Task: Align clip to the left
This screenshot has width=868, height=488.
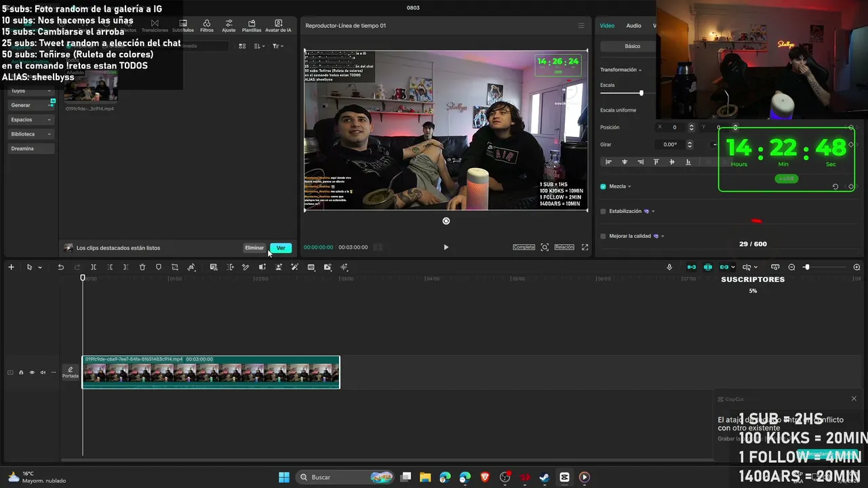Action: coord(608,162)
